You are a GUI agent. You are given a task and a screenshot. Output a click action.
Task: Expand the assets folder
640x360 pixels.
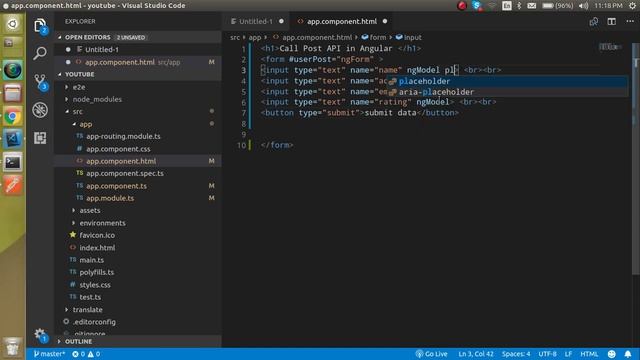coord(74,211)
